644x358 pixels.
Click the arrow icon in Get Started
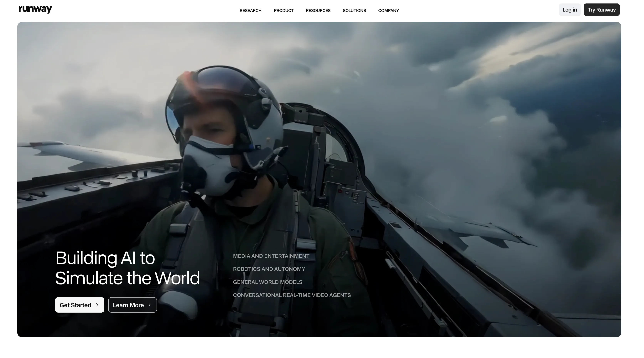click(x=97, y=305)
